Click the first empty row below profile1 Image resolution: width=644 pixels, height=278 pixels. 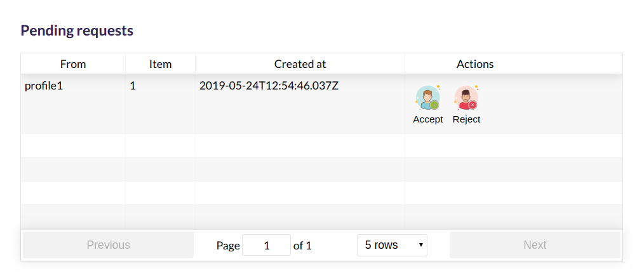[321, 146]
